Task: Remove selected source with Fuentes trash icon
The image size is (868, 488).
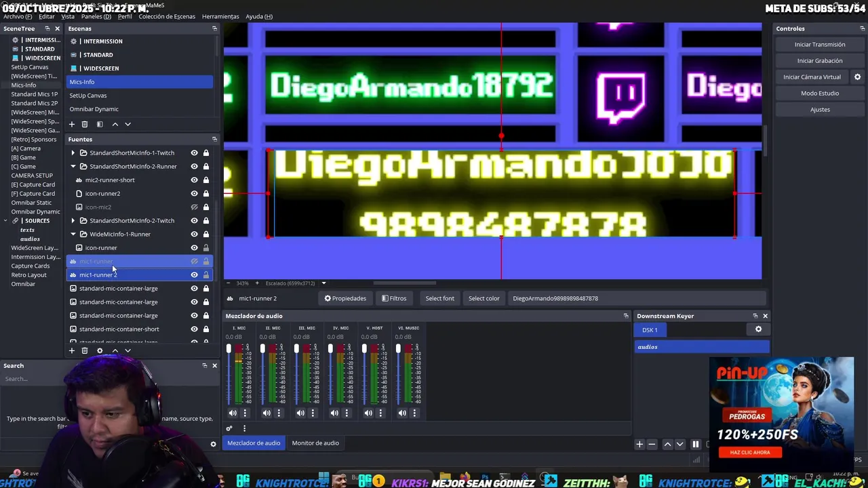Action: point(85,350)
